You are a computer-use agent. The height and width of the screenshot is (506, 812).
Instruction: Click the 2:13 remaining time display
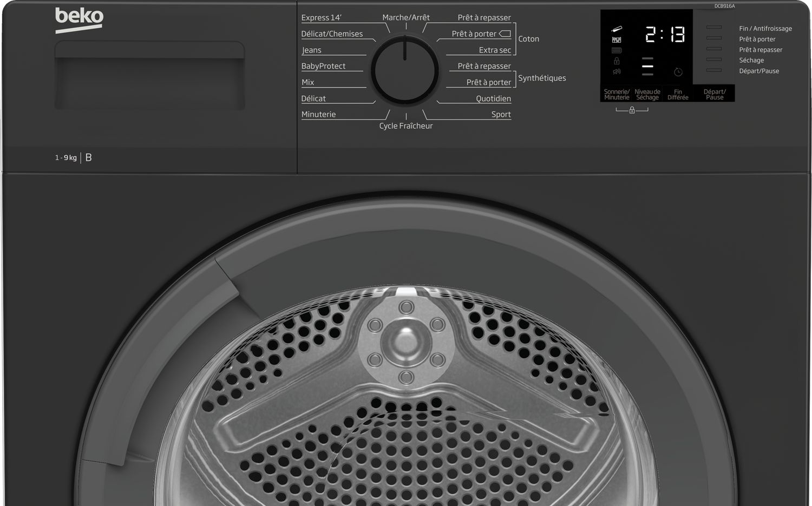pos(665,35)
